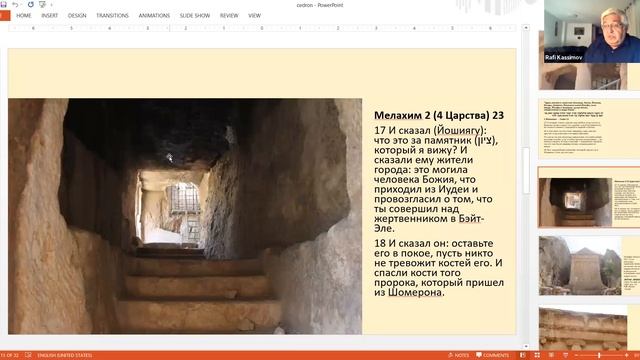This screenshot has width=640, height=360.
Task: Switch to Slide Sorter view icon
Action: [537, 356]
